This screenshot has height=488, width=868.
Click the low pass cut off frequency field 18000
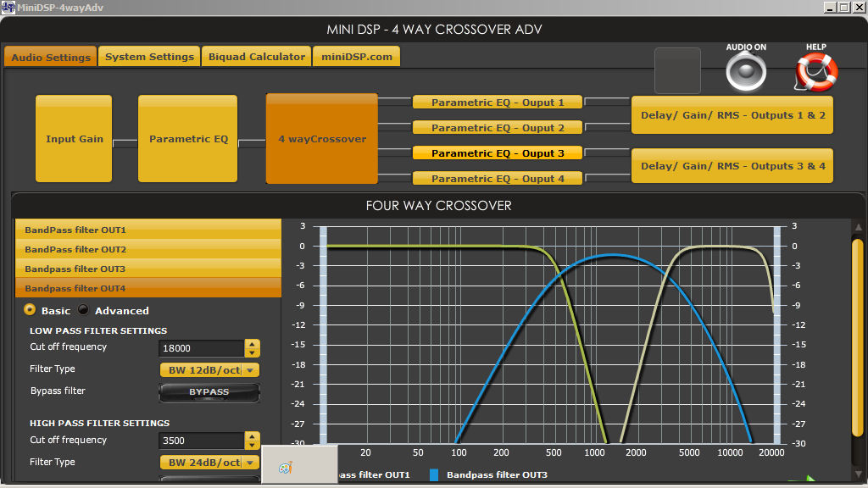(x=202, y=348)
